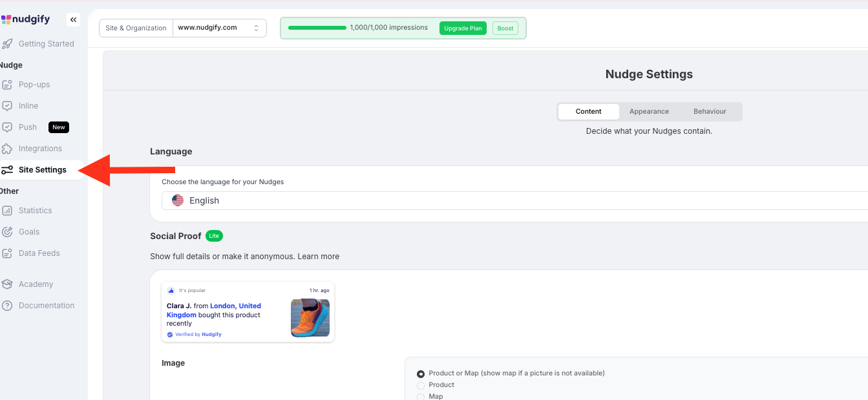The image size is (868, 400).
Task: Click the US flag language icon
Action: click(178, 201)
